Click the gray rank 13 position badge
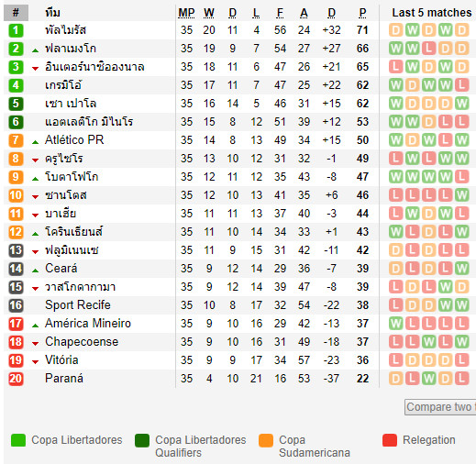The height and width of the screenshot is (464, 476). [16, 250]
